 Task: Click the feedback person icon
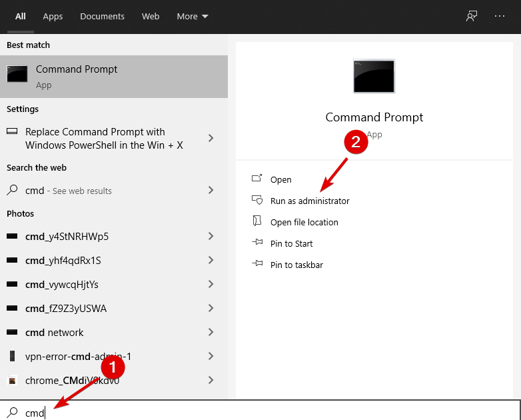click(x=472, y=16)
